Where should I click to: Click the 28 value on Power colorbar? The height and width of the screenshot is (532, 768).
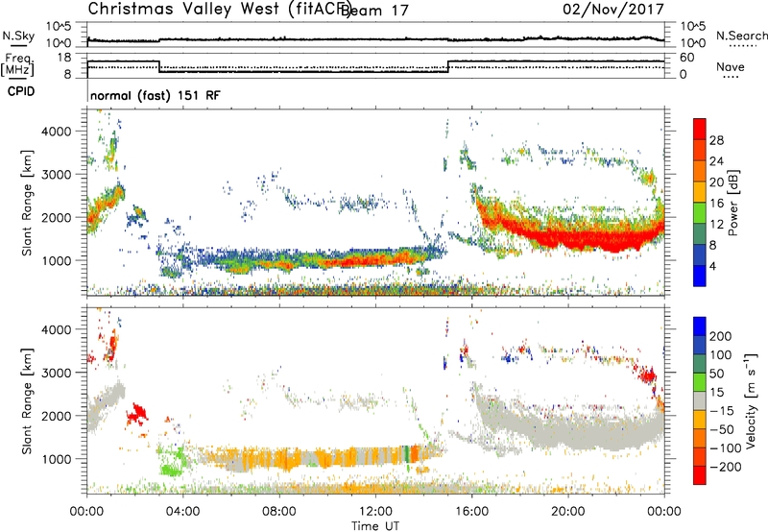716,140
